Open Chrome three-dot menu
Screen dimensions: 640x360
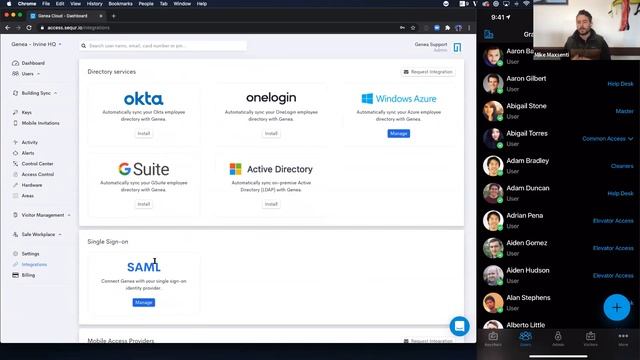(x=469, y=28)
